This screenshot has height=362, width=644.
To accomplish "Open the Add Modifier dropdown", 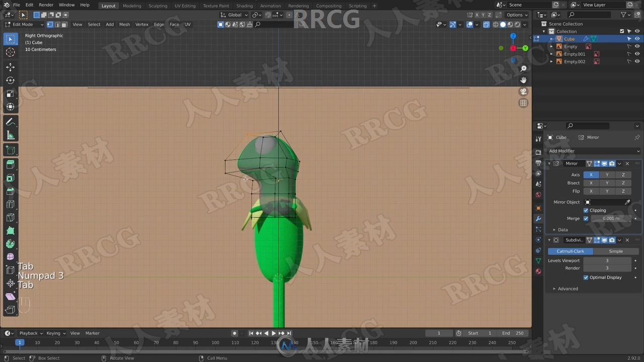I will tap(594, 151).
